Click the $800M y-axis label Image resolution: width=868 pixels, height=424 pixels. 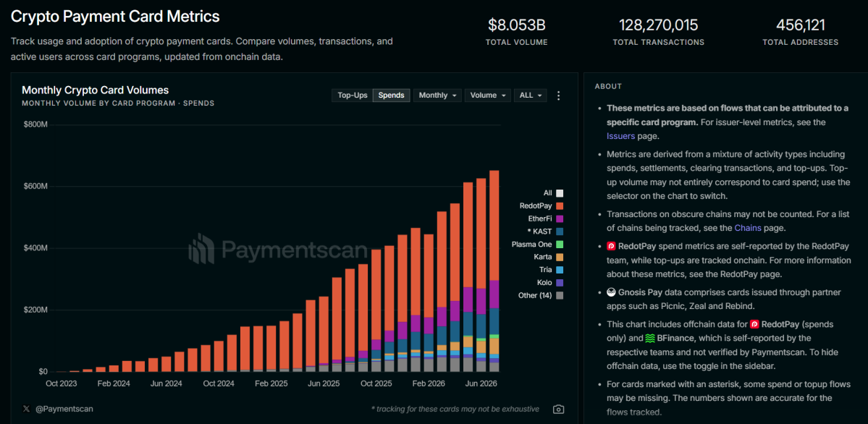36,124
